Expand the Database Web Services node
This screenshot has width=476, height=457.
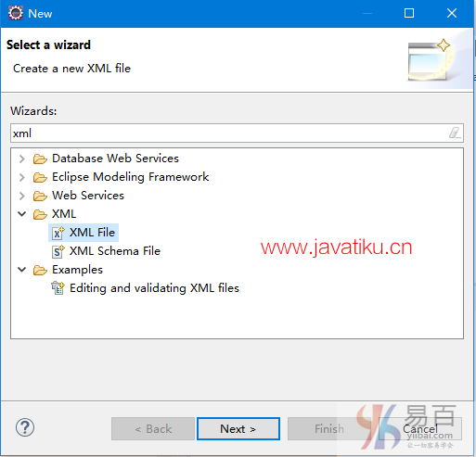21,159
